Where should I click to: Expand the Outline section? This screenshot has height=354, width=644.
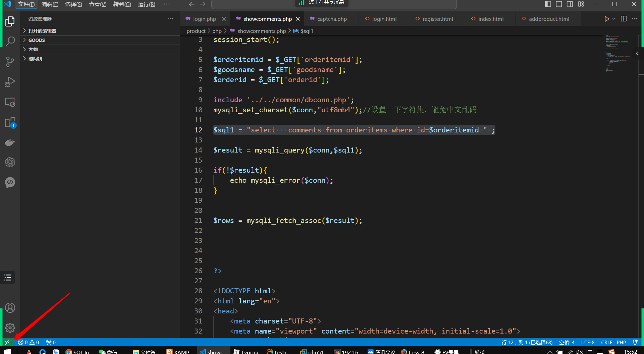tap(100, 49)
